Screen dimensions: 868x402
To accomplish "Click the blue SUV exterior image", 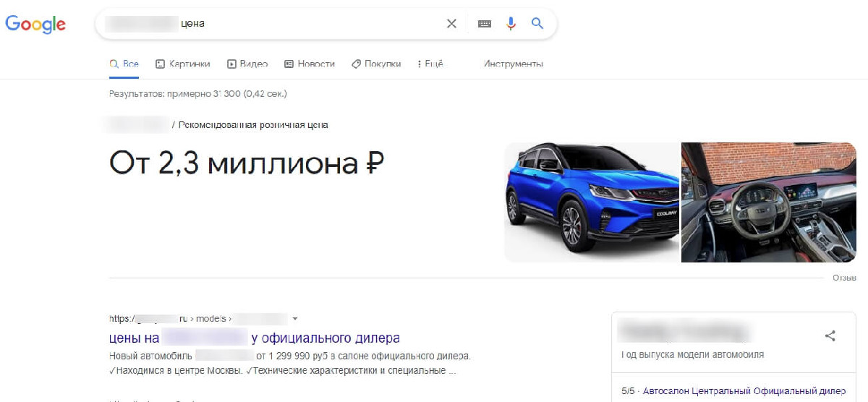I will [591, 202].
